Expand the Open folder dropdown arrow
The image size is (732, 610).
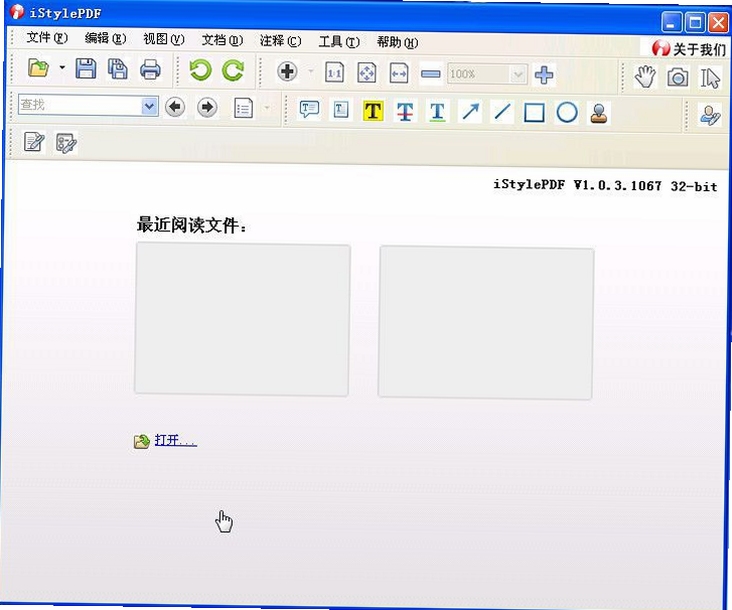[x=62, y=68]
